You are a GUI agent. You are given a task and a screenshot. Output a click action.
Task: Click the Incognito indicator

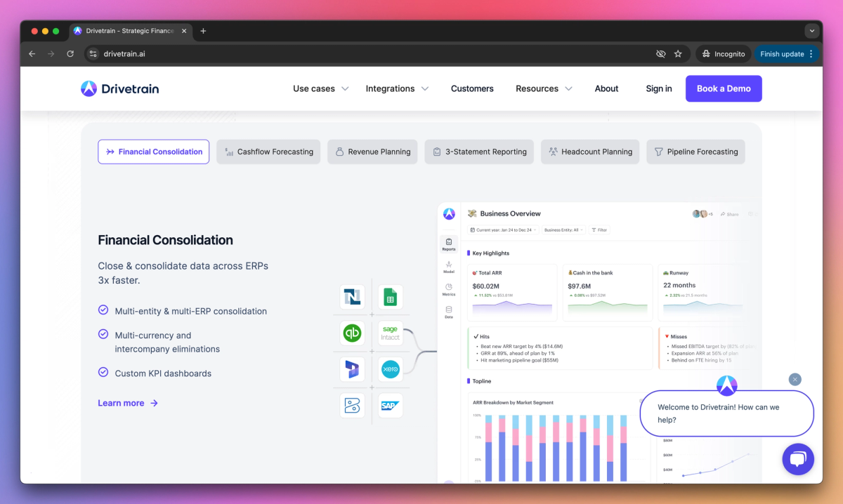coord(723,53)
